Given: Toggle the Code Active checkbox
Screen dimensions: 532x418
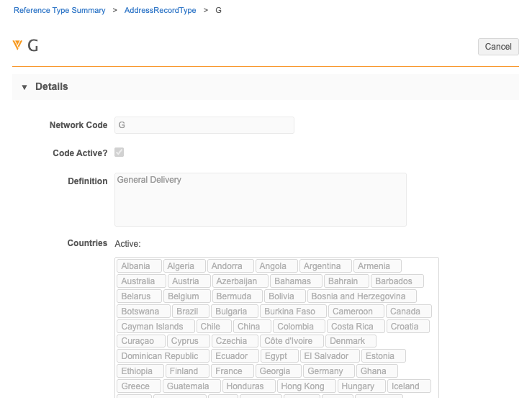Looking at the screenshot, I should click(120, 153).
